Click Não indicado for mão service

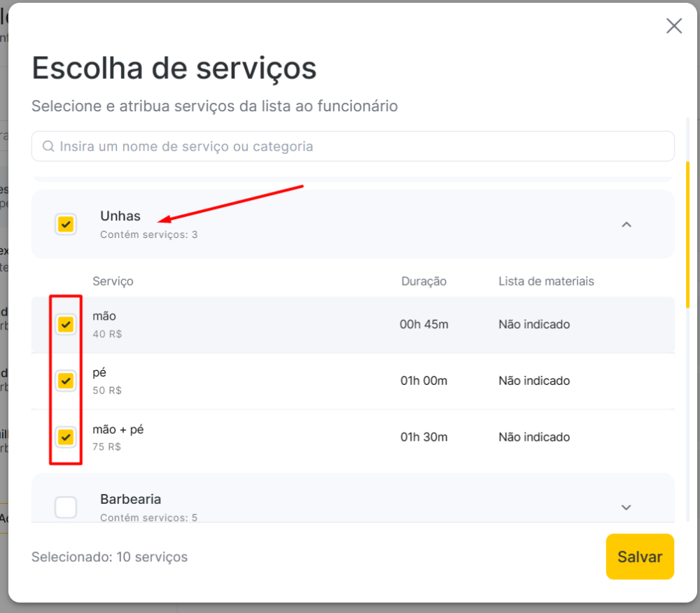coord(534,325)
